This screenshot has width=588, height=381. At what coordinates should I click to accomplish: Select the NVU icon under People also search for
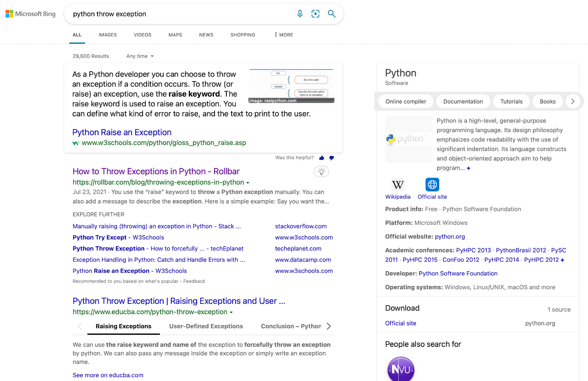tap(401, 368)
